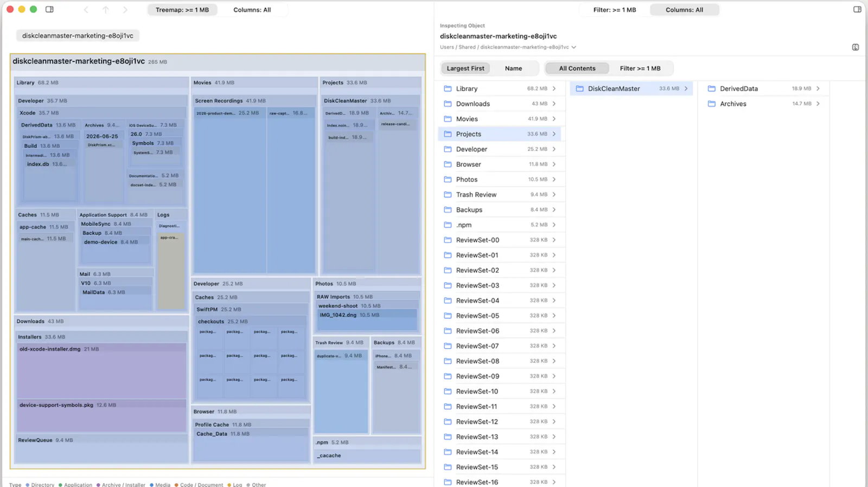Click _cacache block under .npm
Image resolution: width=868 pixels, height=487 pixels.
point(367,456)
